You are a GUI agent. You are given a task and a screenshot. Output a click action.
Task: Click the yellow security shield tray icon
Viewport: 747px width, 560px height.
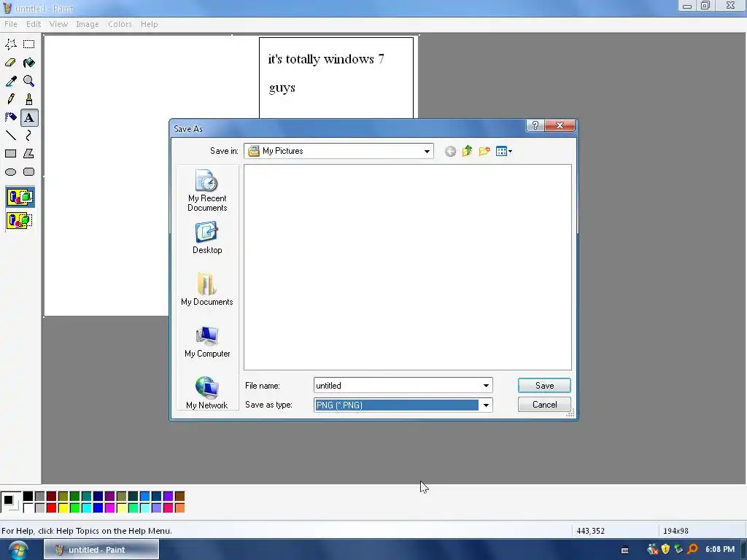665,549
